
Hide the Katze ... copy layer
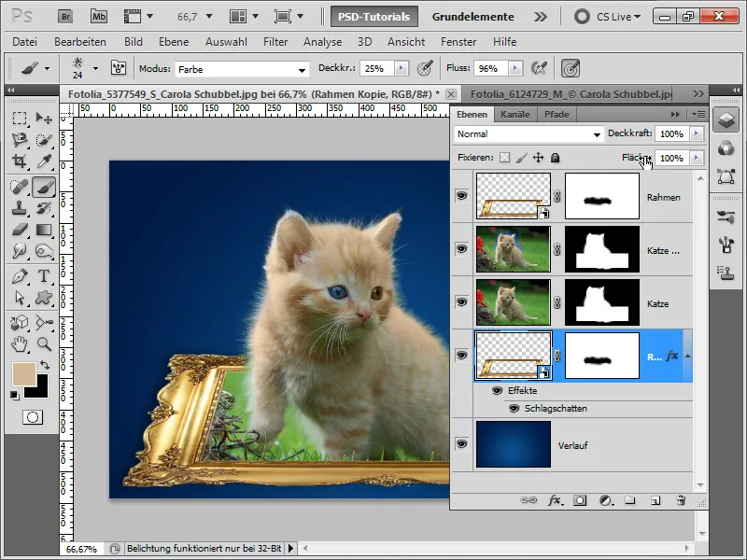tap(461, 249)
